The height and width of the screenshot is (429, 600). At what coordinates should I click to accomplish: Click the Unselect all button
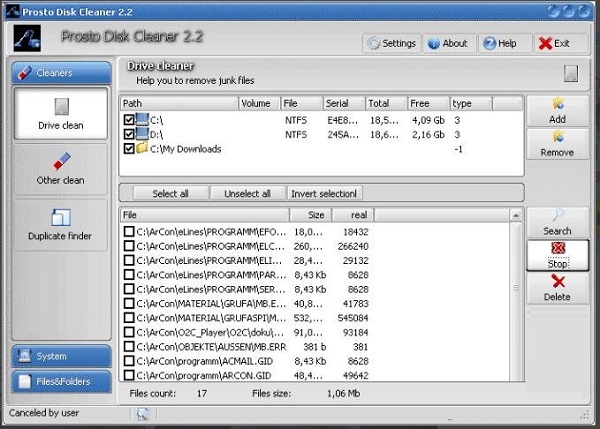tap(248, 194)
